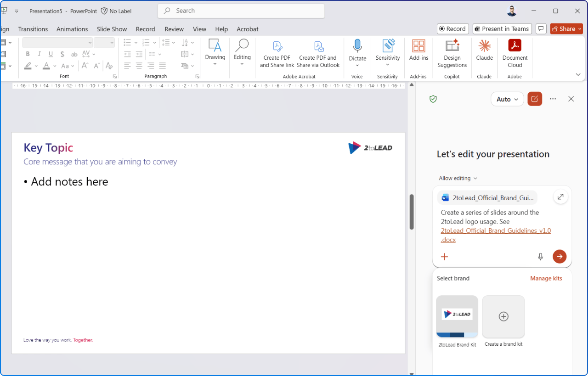Image resolution: width=588 pixels, height=376 pixels.
Task: Click the Italic formatting icon
Action: coord(40,54)
